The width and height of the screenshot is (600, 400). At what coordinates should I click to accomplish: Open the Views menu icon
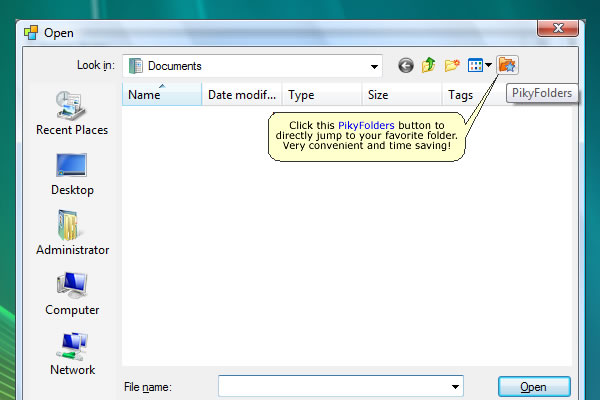click(x=475, y=65)
